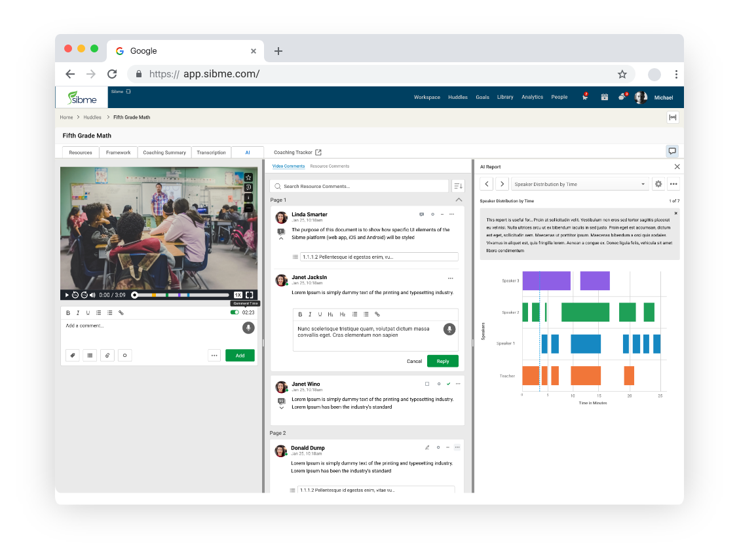Open the Analytics menu in top navigation

coord(532,97)
